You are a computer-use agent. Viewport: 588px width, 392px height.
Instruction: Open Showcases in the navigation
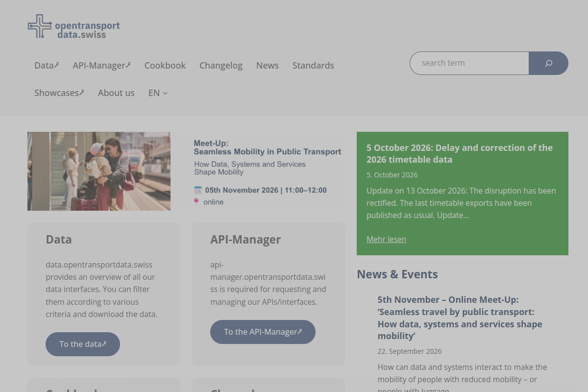(59, 93)
